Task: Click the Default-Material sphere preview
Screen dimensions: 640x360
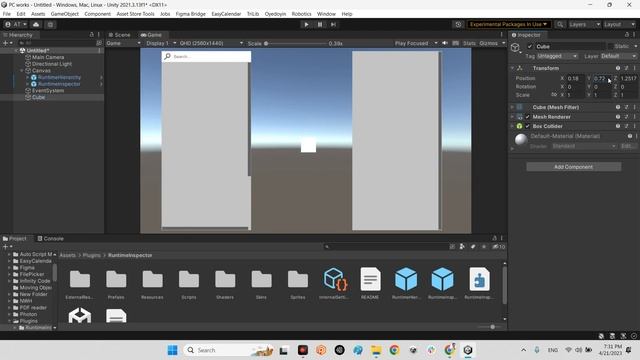Action: 521,140
